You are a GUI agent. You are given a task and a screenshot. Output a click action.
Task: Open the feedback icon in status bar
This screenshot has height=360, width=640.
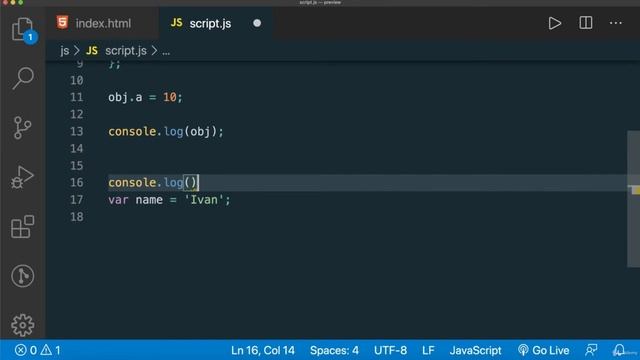coord(591,350)
